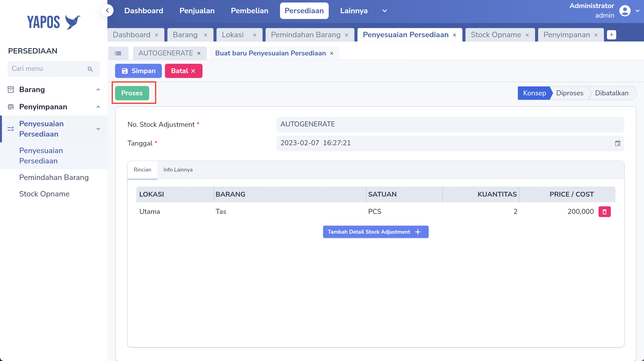The width and height of the screenshot is (644, 361).
Task: Toggle Penyesuaian Persediaan menu chevron
Action: (98, 129)
